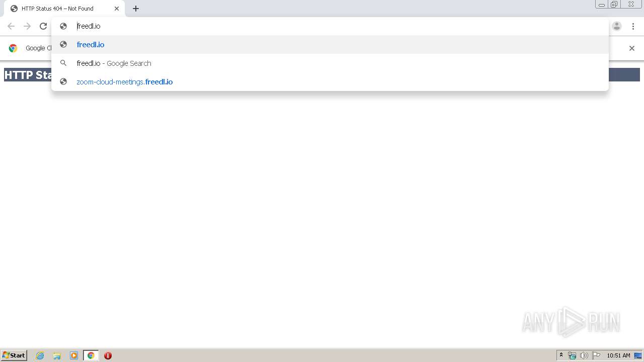Click the address bar containing freedl.io
This screenshot has width=644, height=362.
[x=330, y=26]
